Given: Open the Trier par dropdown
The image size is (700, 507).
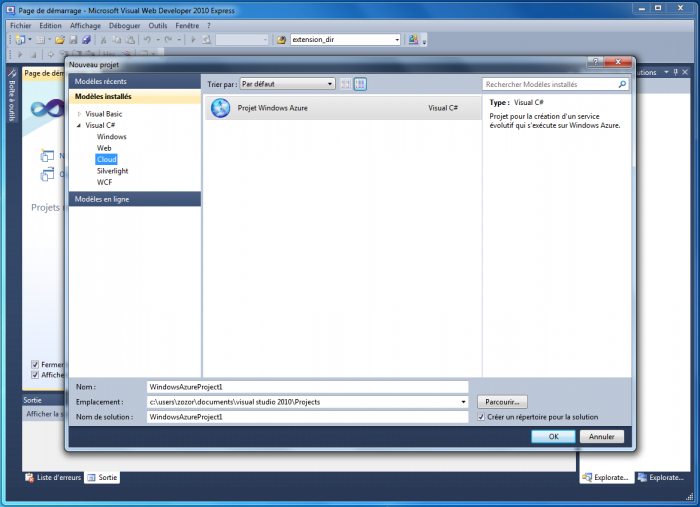Looking at the screenshot, I should tap(287, 84).
